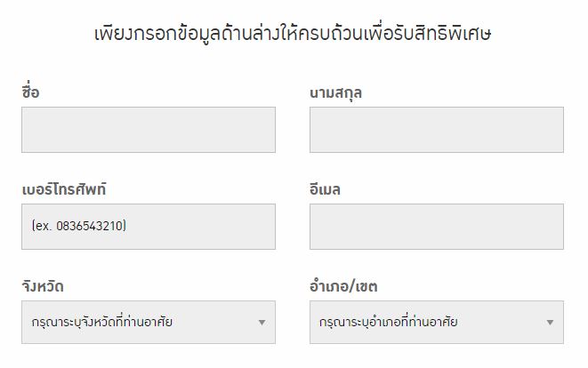Click the form heading เพียงกรอกข้อมูลด้านล่าง
Screen dimensions: 588x368
point(294,35)
